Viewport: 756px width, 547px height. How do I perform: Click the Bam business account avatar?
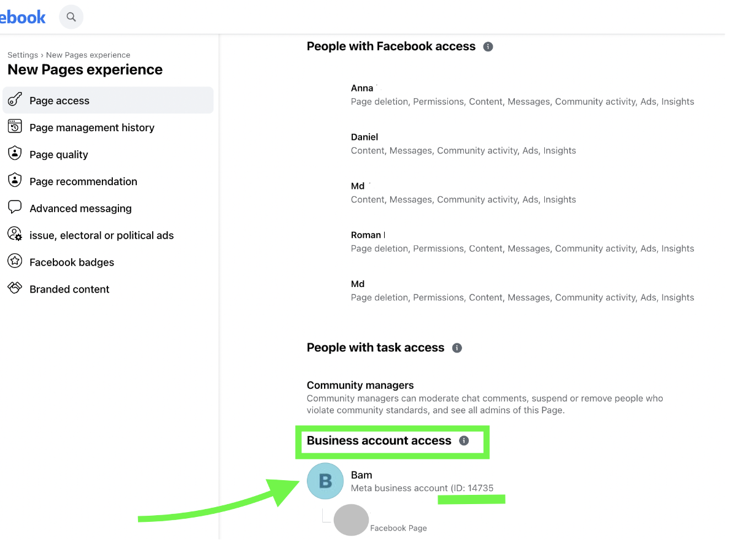pos(325,481)
